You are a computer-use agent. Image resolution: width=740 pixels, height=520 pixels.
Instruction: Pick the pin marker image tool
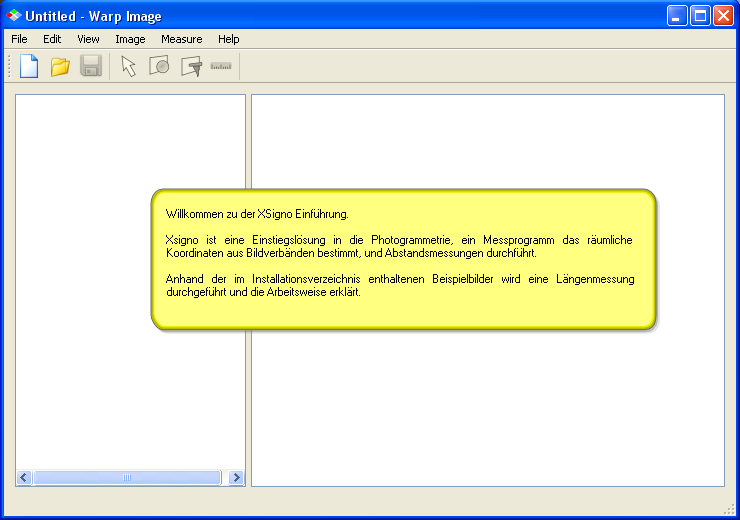pyautogui.click(x=191, y=66)
